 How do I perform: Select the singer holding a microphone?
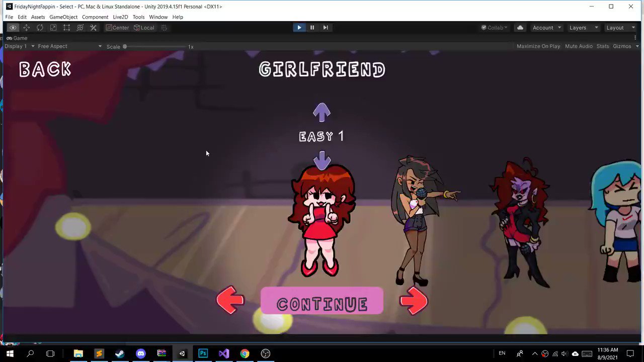420,221
